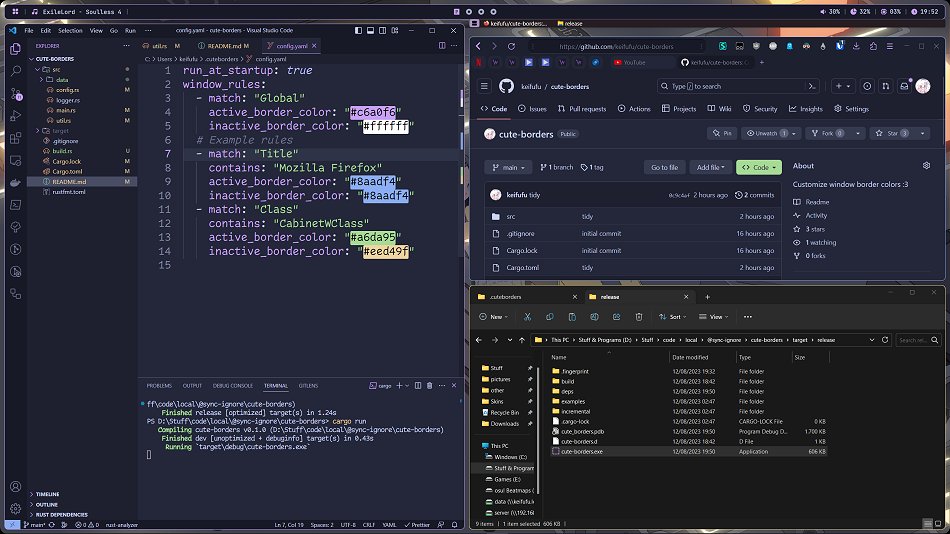Expand the target folder in Explorer tree
Screen dimensions: 950x534
[x=60, y=130]
